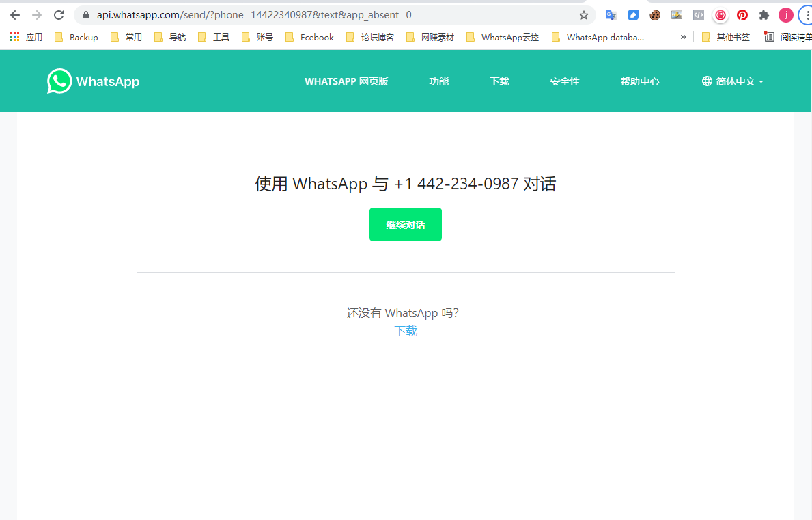
Task: Click the blue pencil extension icon
Action: [x=633, y=15]
